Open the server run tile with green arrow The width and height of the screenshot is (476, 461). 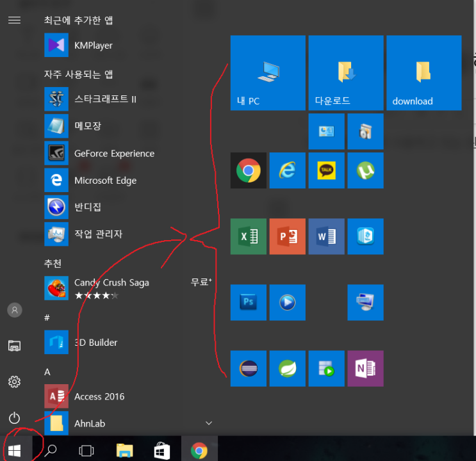326,368
